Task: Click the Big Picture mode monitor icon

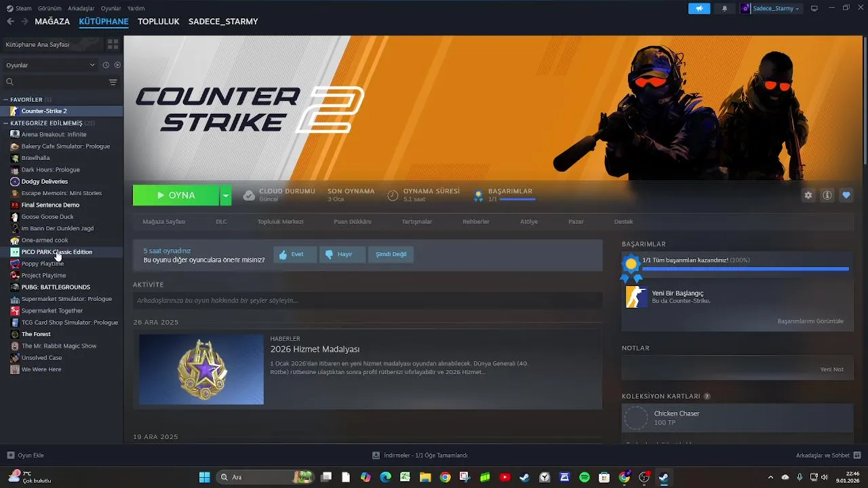Action: coord(814,8)
